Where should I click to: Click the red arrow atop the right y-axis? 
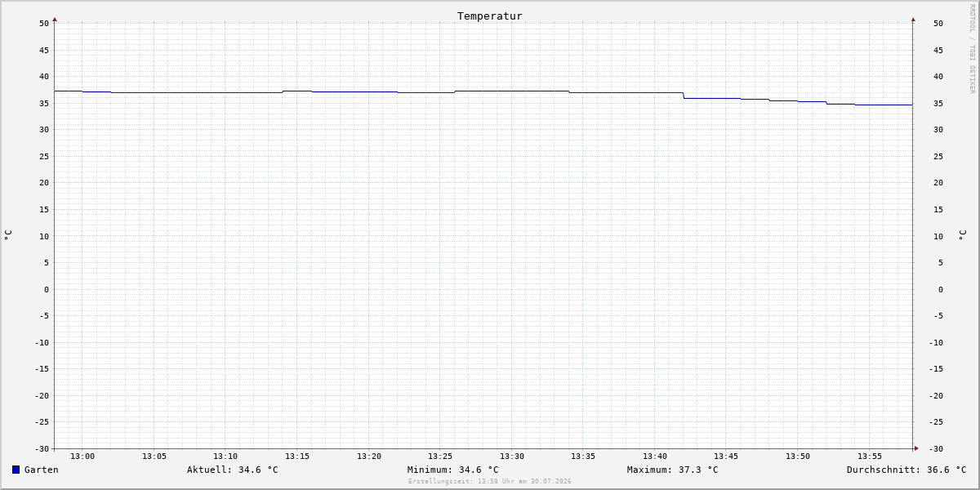click(x=913, y=19)
